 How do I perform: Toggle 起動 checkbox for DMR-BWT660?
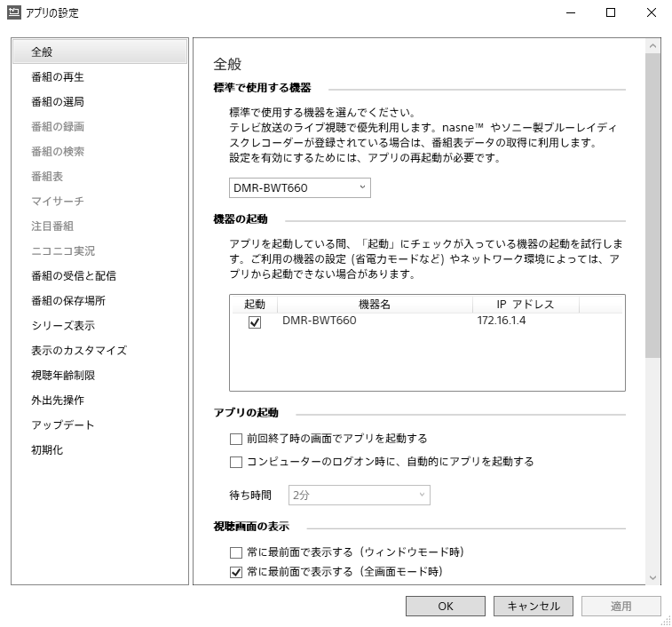click(255, 322)
